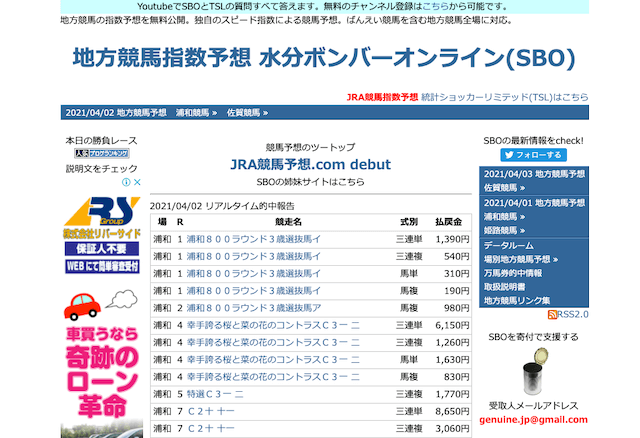Click the SBOを寄付で支援する text
The height and width of the screenshot is (438, 640).
click(533, 337)
